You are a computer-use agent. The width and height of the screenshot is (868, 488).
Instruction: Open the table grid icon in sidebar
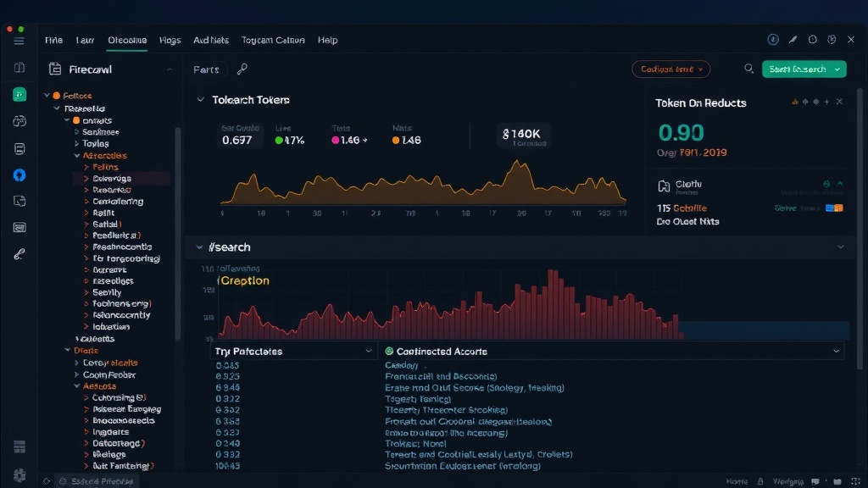pyautogui.click(x=19, y=446)
